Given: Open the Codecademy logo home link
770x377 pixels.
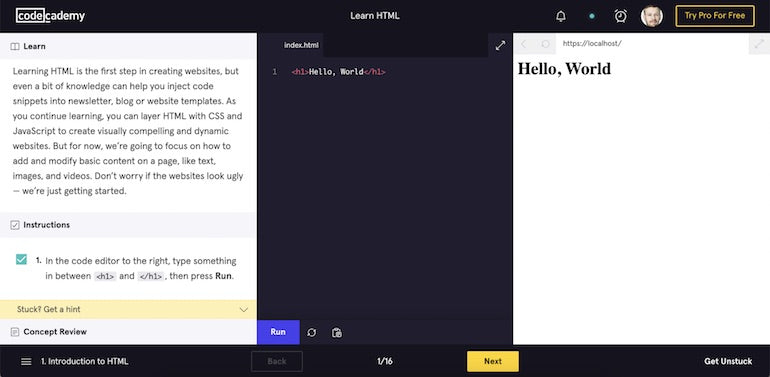Looking at the screenshot, I should (x=50, y=16).
